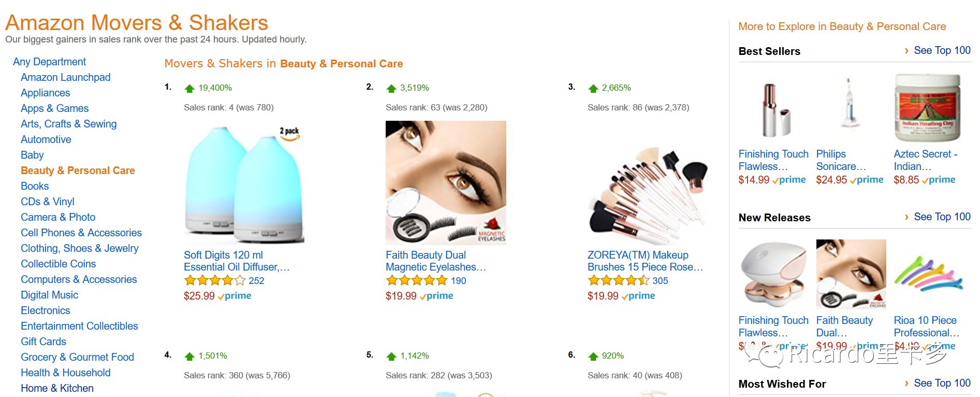The image size is (980, 397).
Task: Select Health & Household department
Action: [x=66, y=373]
